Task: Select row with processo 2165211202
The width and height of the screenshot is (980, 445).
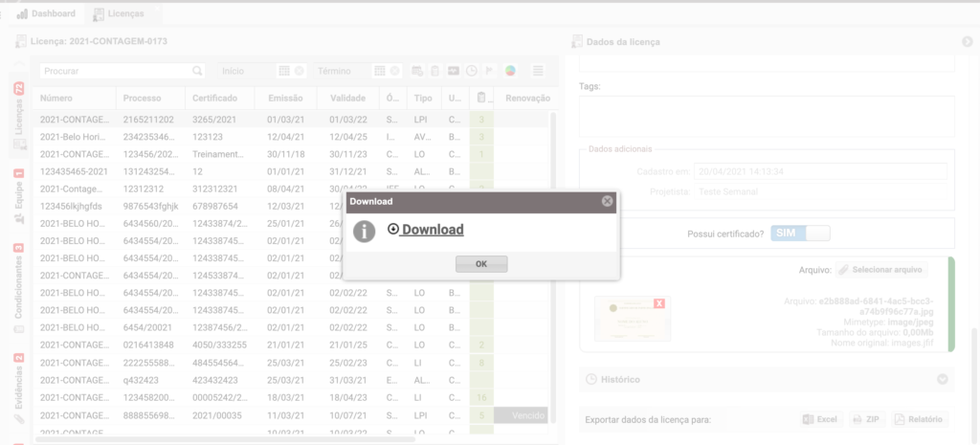Action: tap(291, 119)
